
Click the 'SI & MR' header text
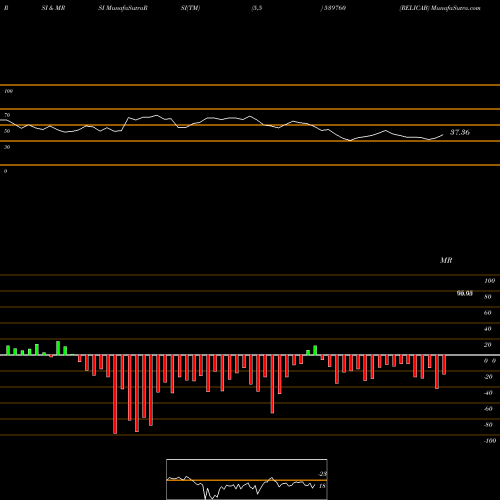coord(53,8)
